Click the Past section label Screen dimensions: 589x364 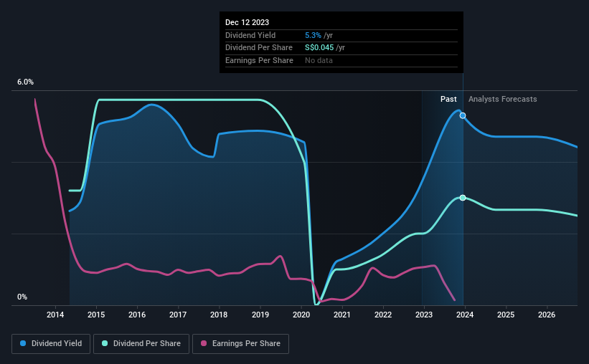click(448, 99)
